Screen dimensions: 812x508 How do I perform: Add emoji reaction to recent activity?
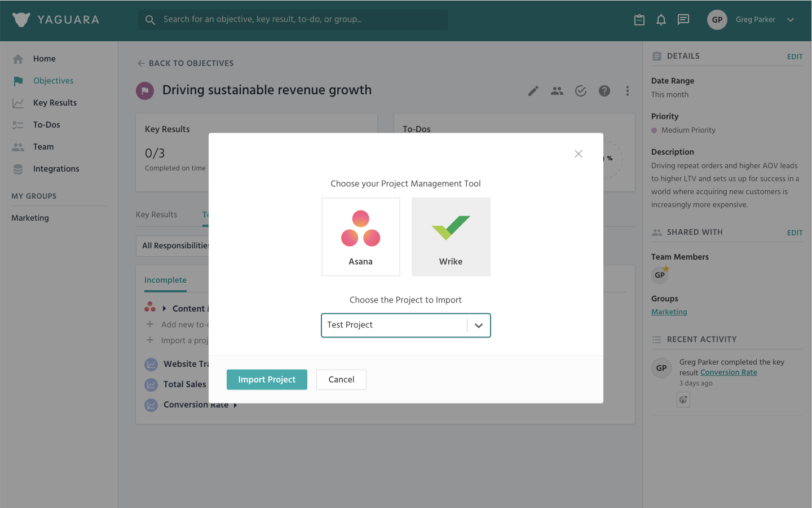click(683, 400)
